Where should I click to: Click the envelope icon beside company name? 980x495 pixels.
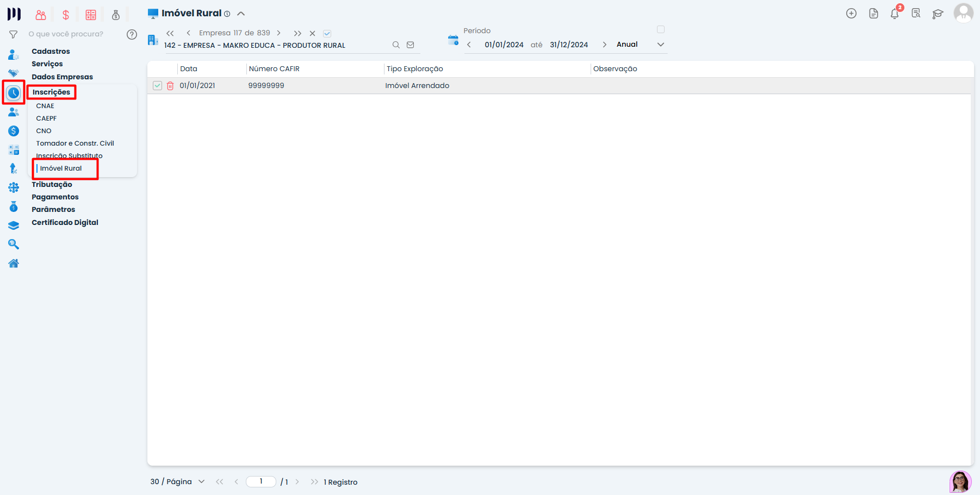(411, 45)
